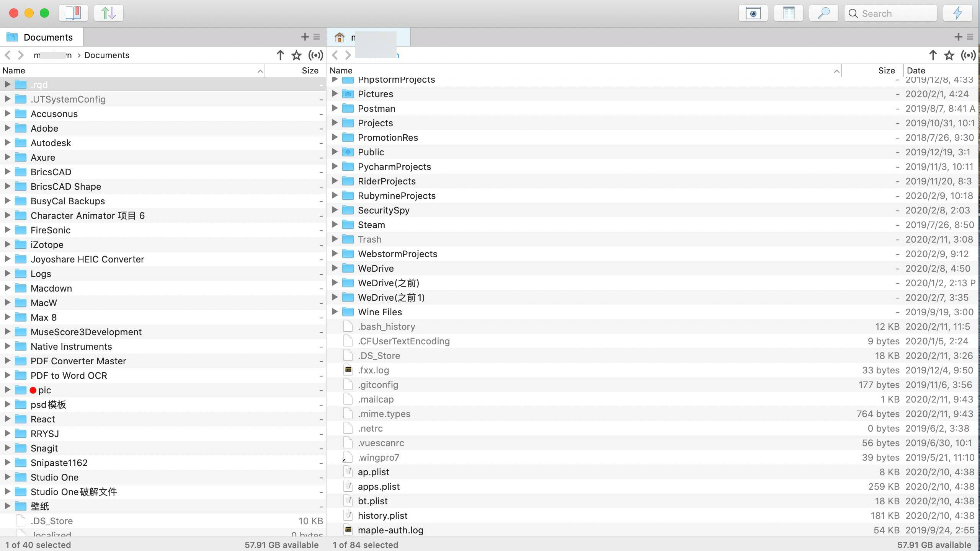Screen dimensions: 980x551
Task: Click Documents in the left breadcrumb path
Action: (x=107, y=55)
